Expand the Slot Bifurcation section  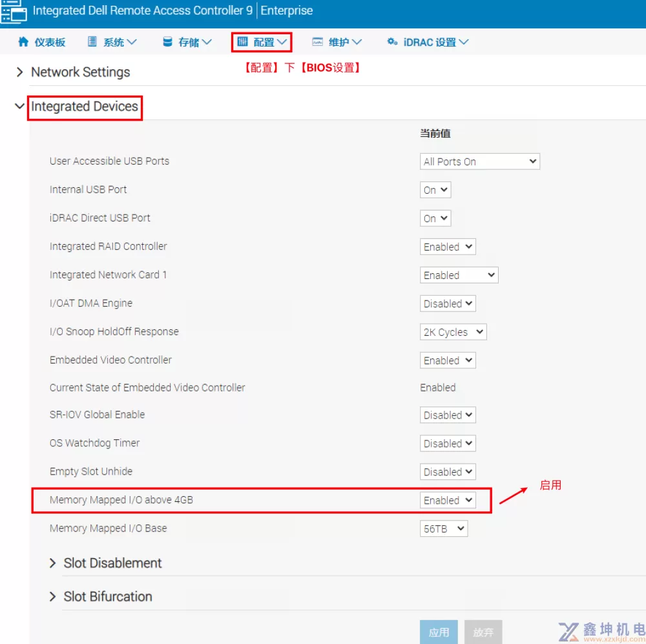pos(52,596)
